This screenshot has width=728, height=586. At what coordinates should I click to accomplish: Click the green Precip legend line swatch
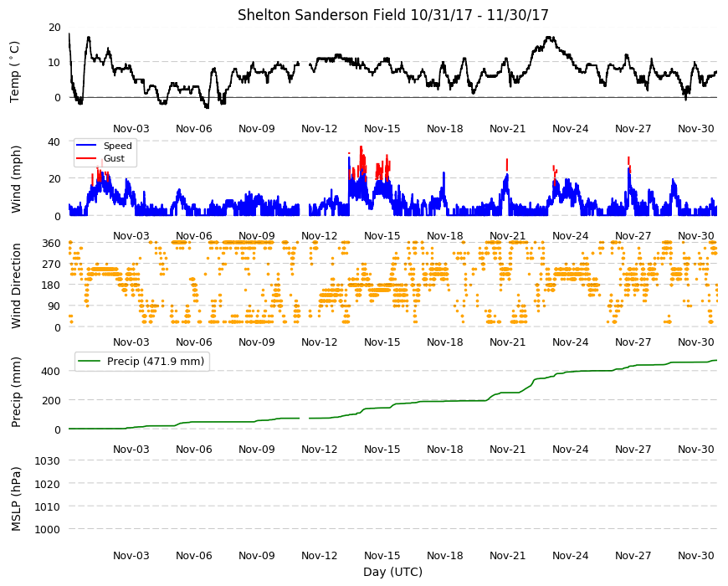click(90, 362)
